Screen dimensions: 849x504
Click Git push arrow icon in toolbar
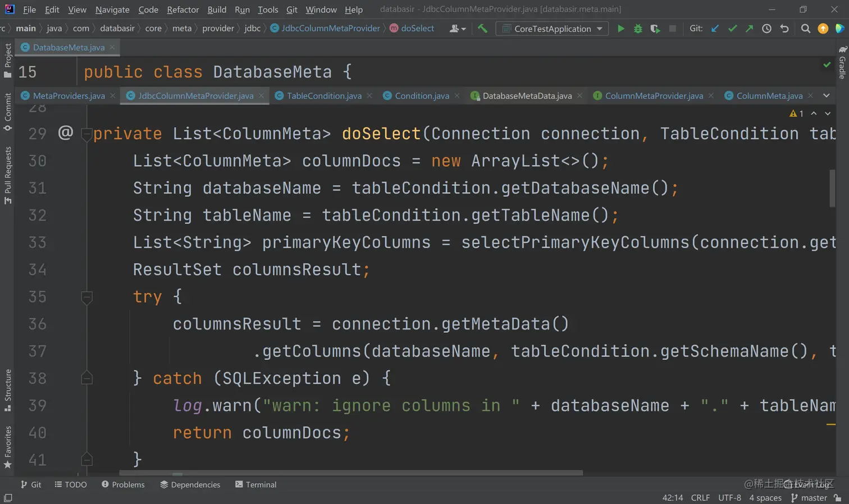[x=749, y=28]
